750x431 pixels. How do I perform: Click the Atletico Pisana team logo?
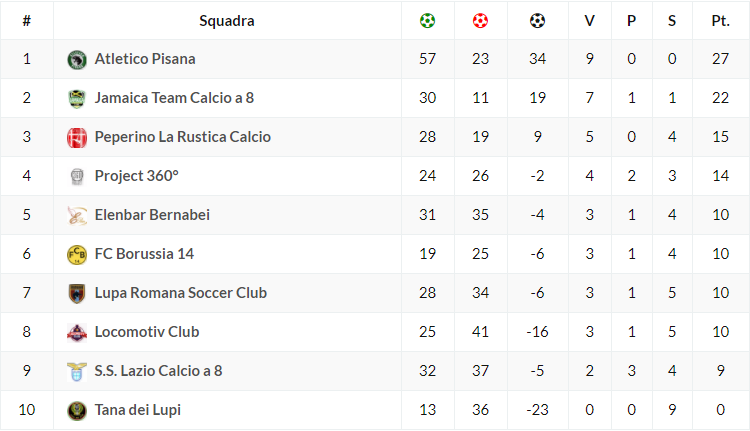click(77, 59)
